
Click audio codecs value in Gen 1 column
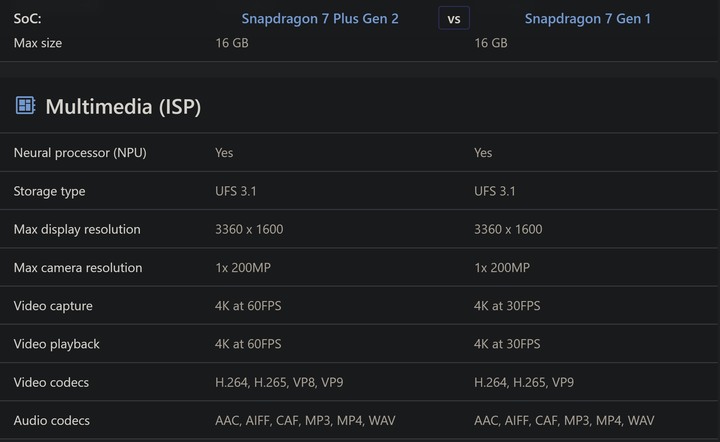click(564, 420)
